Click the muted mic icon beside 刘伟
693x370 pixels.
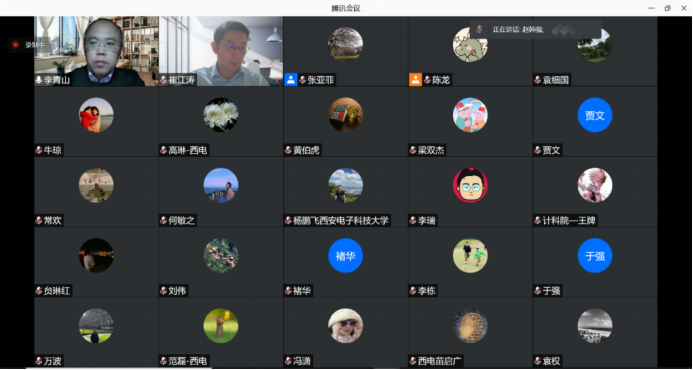pos(164,291)
